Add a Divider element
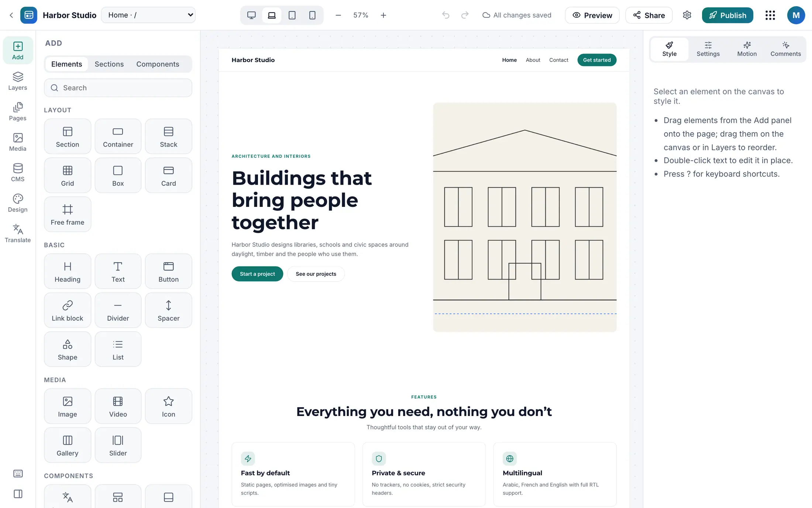812x508 pixels. (118, 310)
